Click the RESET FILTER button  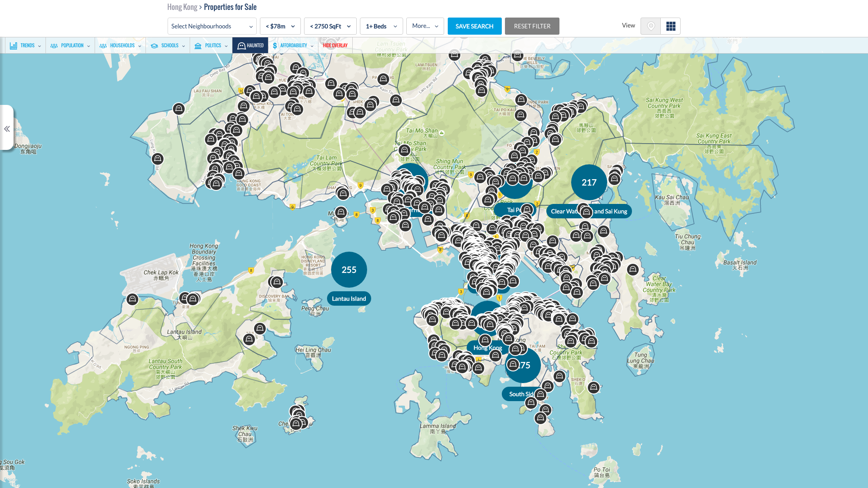pos(532,26)
